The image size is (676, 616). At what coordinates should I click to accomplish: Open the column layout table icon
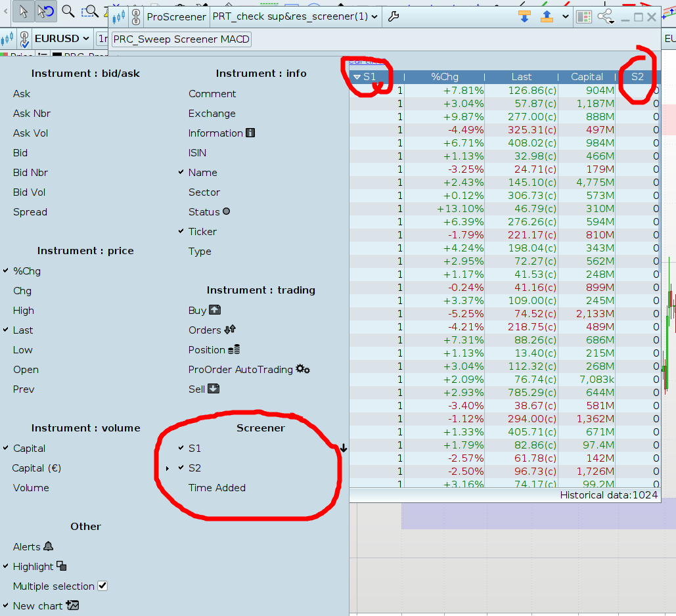584,17
